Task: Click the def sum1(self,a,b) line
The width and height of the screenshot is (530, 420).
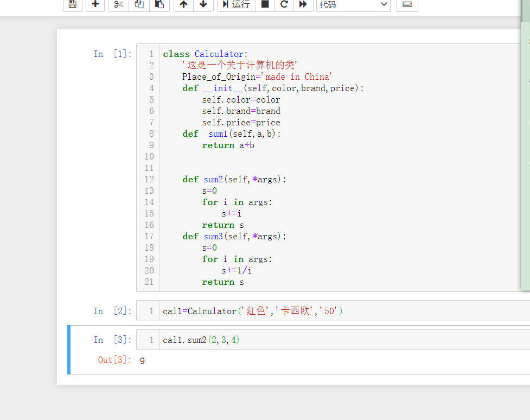Action: 232,134
